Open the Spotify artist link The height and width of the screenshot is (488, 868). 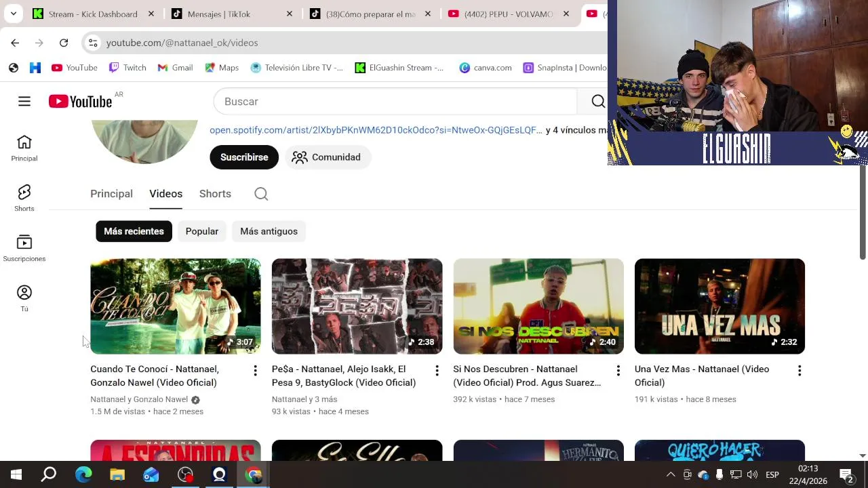(x=376, y=130)
